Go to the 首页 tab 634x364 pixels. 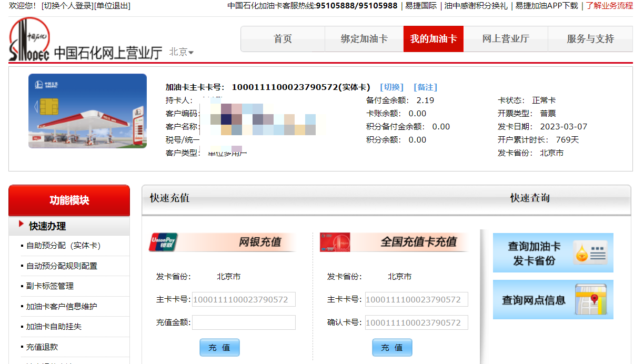[283, 39]
